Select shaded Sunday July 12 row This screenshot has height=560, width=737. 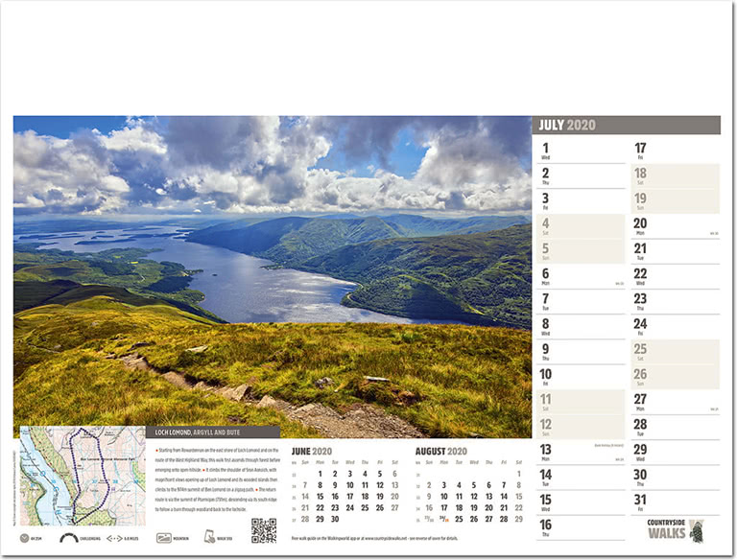click(581, 428)
